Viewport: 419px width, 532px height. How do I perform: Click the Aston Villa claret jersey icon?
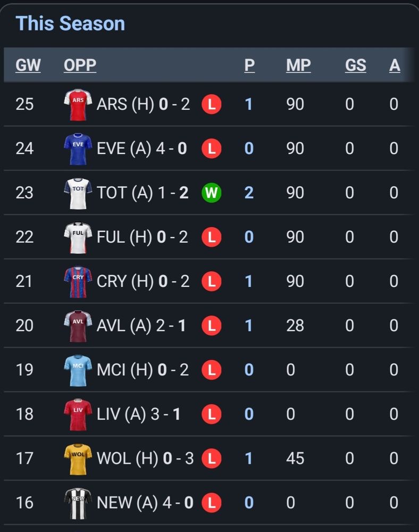pos(78,326)
